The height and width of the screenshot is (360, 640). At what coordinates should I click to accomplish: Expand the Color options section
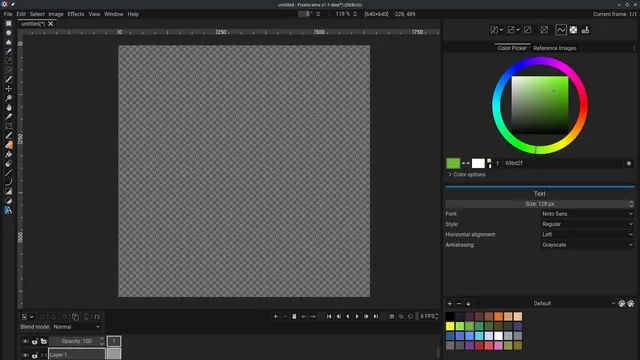pyautogui.click(x=467, y=175)
